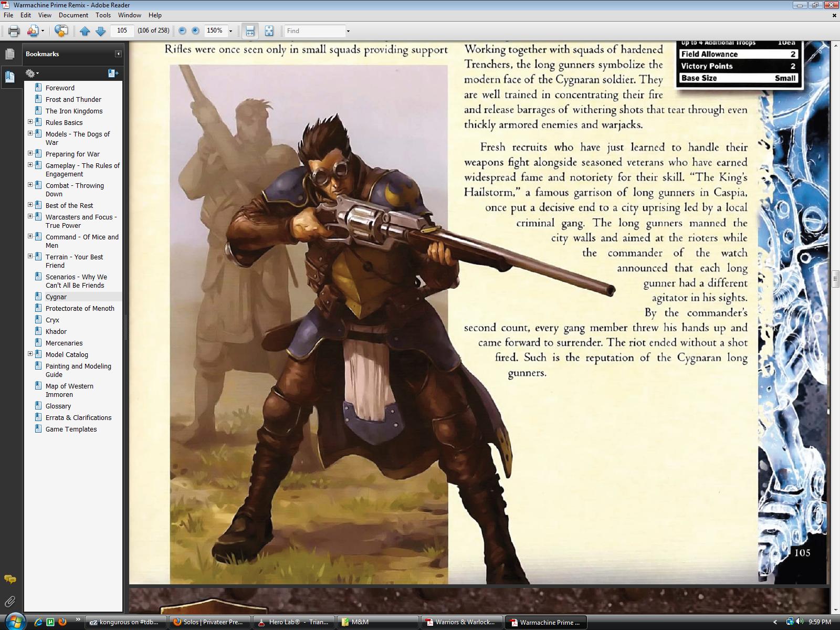The height and width of the screenshot is (630, 840).
Task: Toggle the fit one full page view
Action: click(x=269, y=31)
